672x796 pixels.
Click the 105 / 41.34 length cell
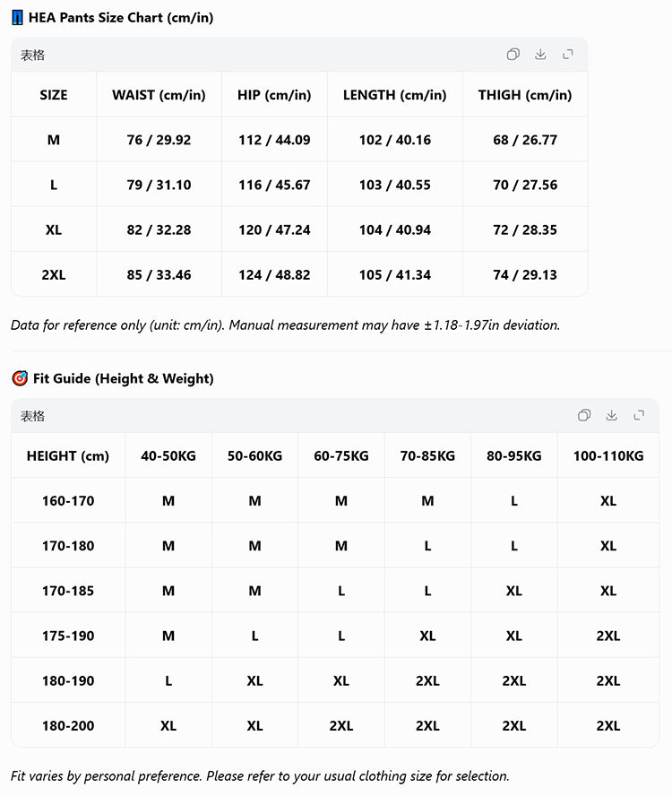click(x=395, y=274)
